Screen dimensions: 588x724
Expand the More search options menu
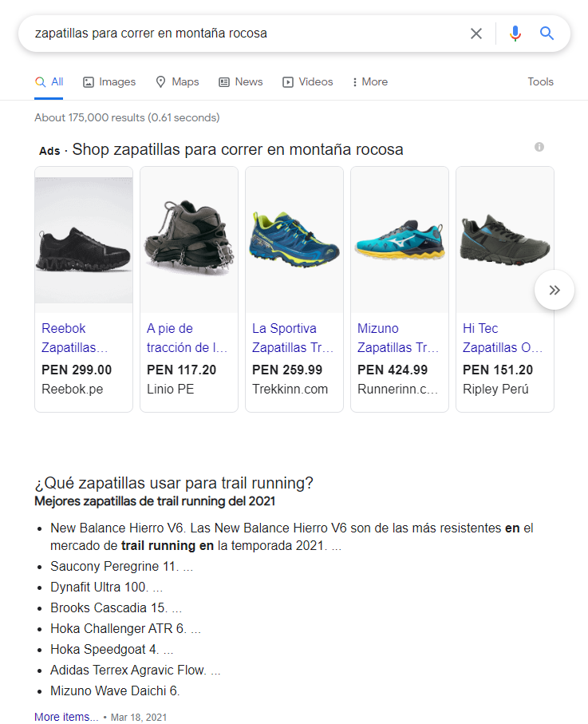tap(369, 81)
